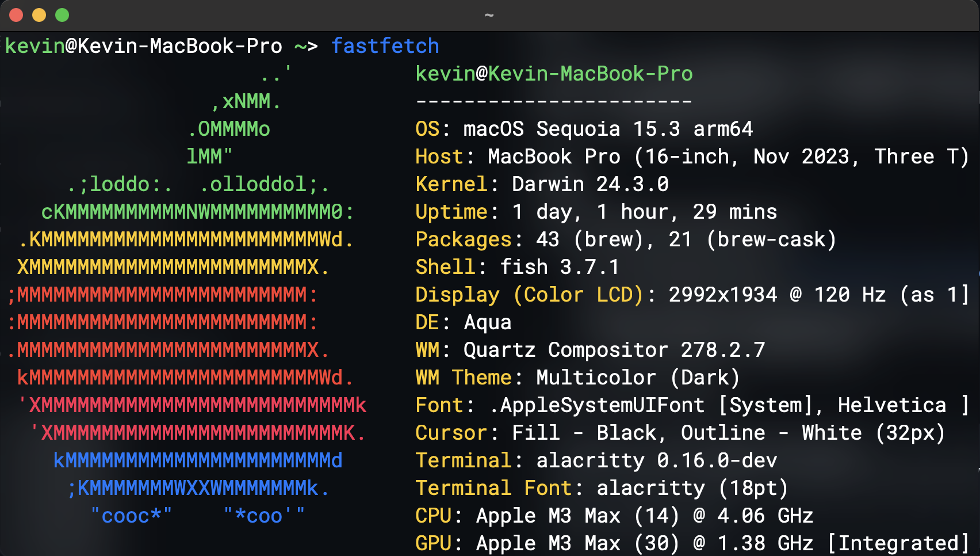Click the Shell fish 3.7.1 line
This screenshot has width=980, height=556.
pos(518,267)
